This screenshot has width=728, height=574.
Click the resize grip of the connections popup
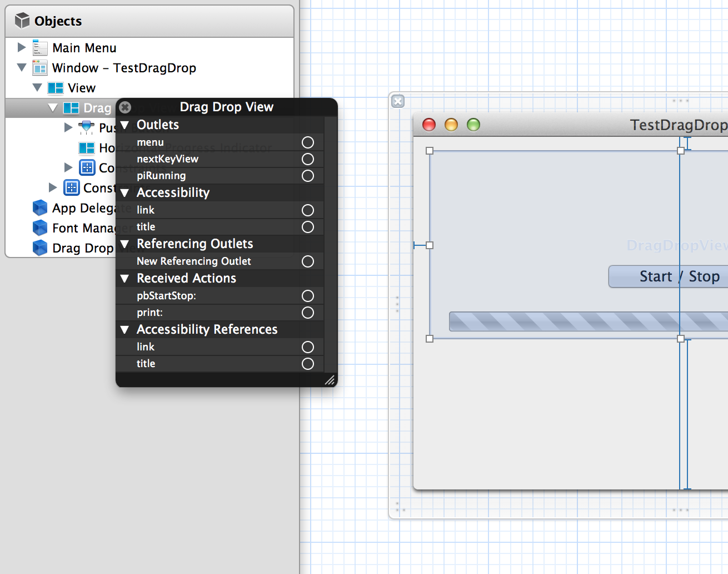pyautogui.click(x=330, y=380)
